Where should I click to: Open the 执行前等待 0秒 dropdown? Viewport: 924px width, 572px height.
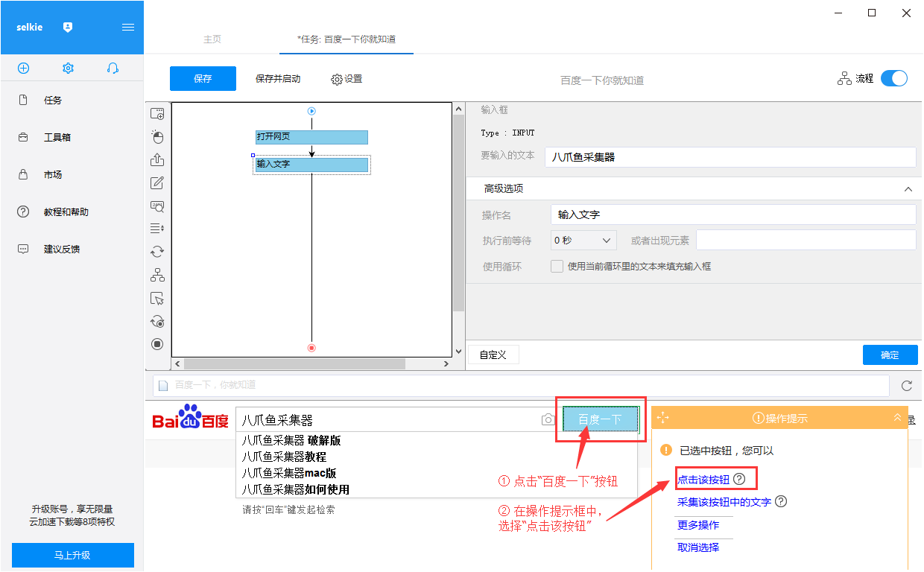583,240
